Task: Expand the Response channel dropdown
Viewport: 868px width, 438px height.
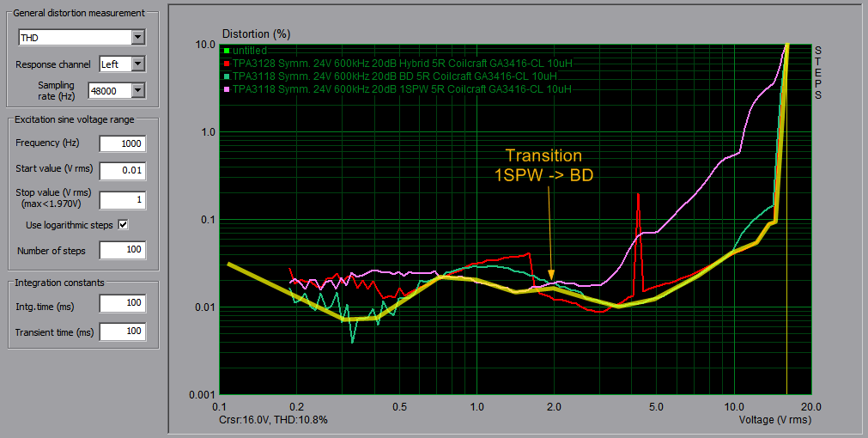Action: coord(137,64)
